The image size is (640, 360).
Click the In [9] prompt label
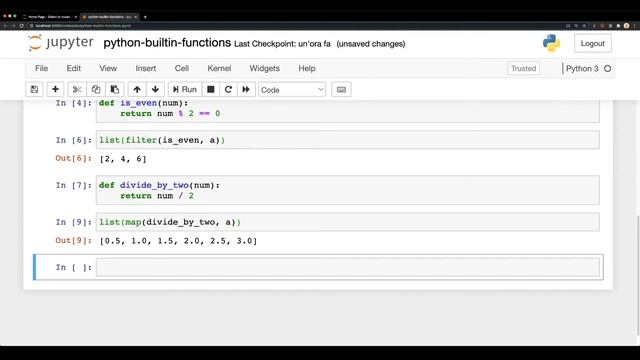click(74, 222)
